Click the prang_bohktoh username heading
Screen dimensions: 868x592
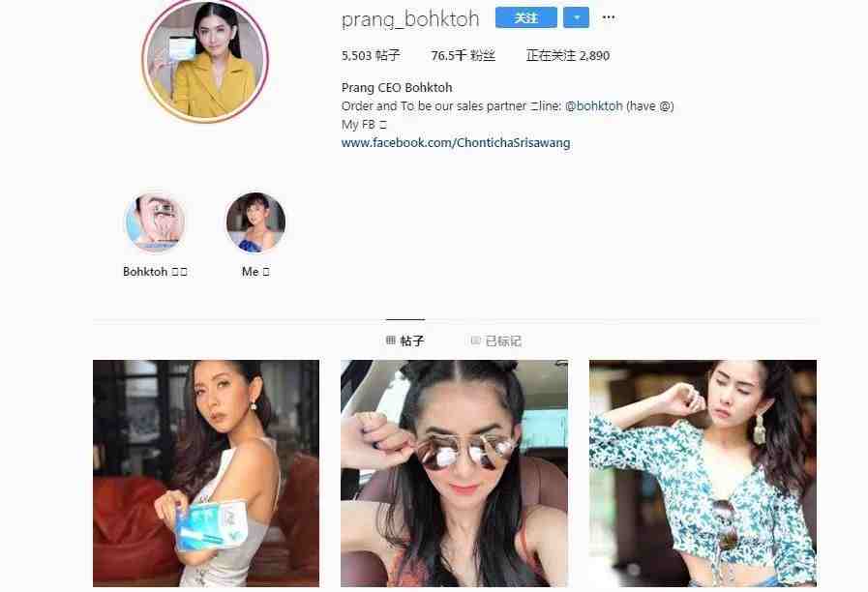pos(410,18)
